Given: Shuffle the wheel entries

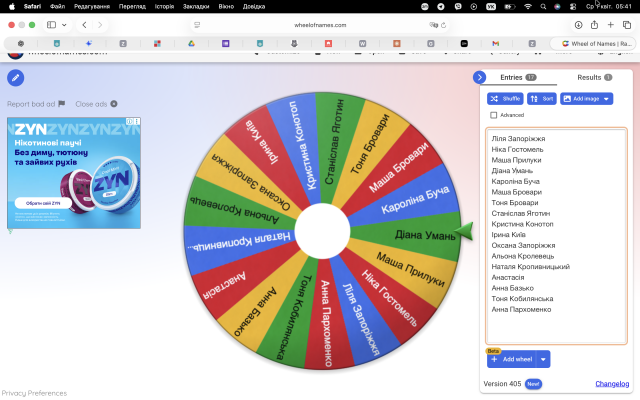Looking at the screenshot, I should [505, 99].
